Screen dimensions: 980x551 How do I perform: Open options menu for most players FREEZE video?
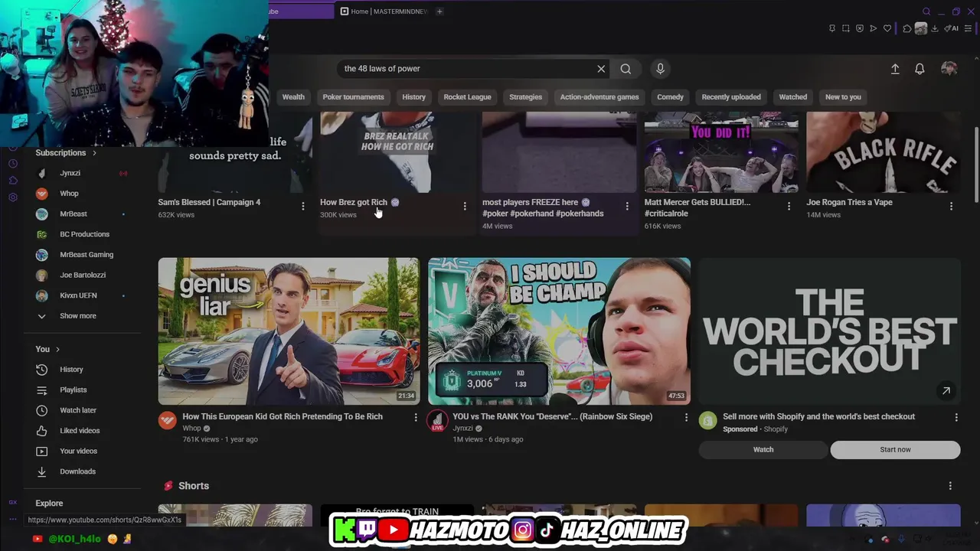point(627,206)
